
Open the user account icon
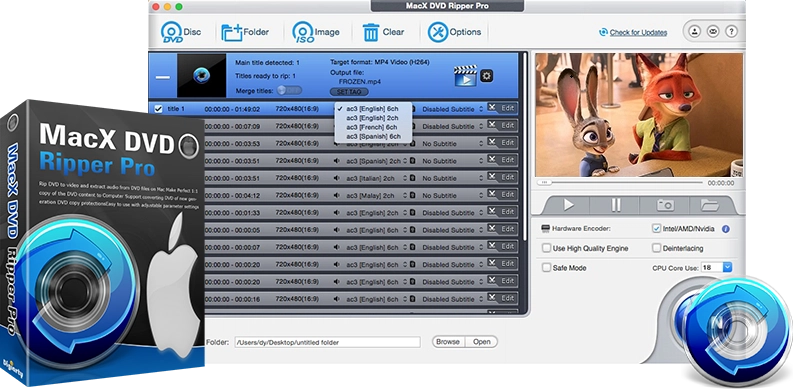point(695,31)
